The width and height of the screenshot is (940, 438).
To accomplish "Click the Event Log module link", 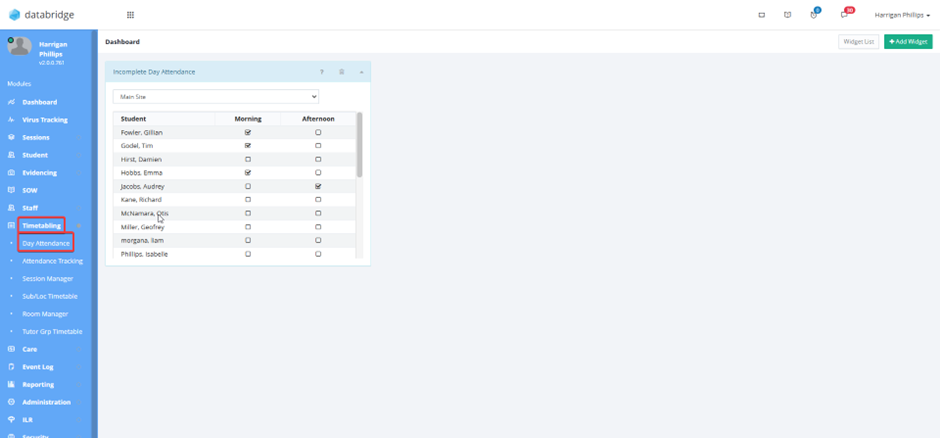I will coord(38,367).
